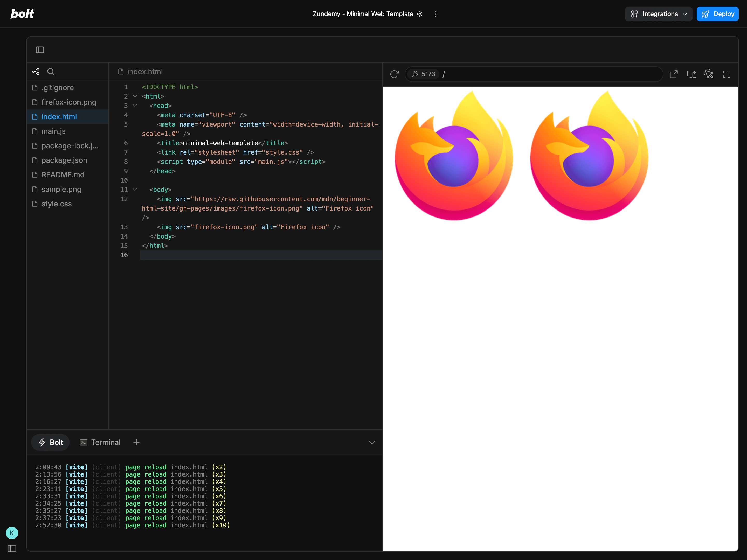
Task: Click the visibility icon beside project title
Action: [420, 14]
